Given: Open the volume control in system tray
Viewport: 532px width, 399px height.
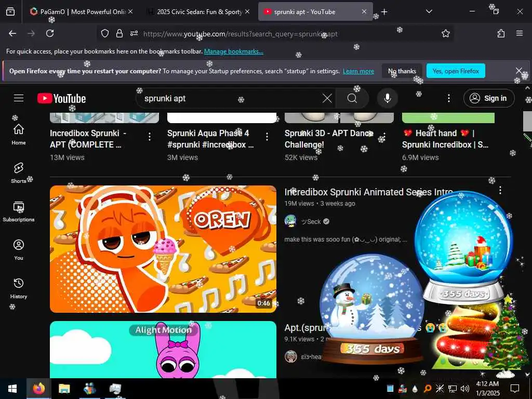Looking at the screenshot, I should (x=465, y=389).
